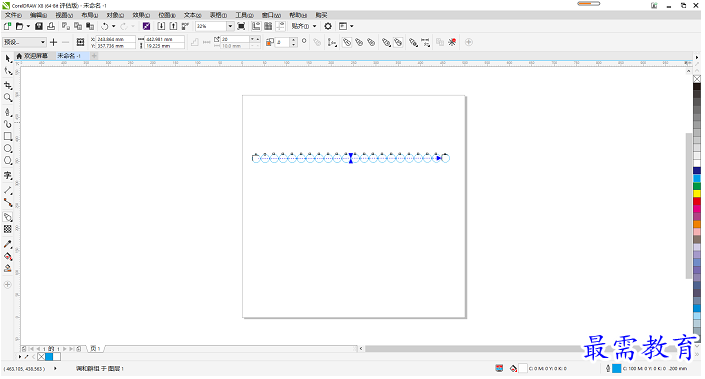Click the new document tab plus button
Viewport: 705px width, 379px height.
coord(94,56)
